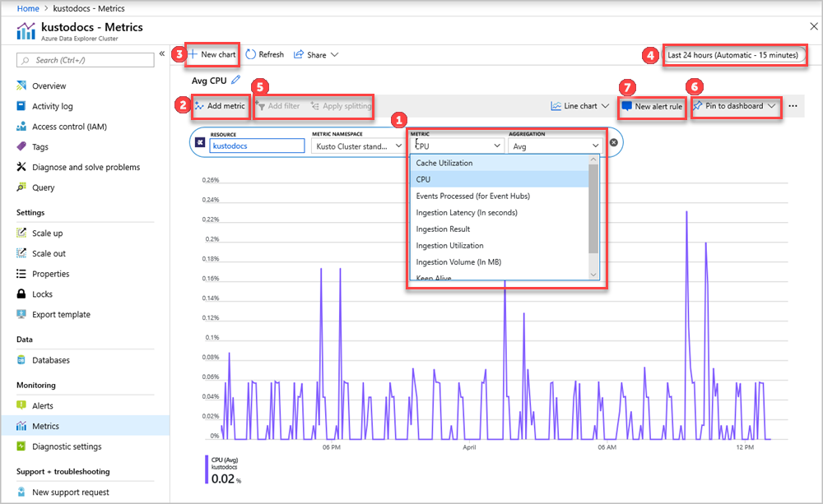Image resolution: width=823 pixels, height=504 pixels.
Task: Remove the metric using the X icon
Action: [613, 142]
